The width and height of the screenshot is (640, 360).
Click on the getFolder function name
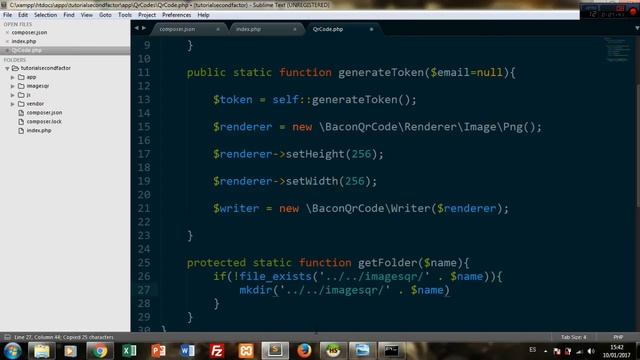(387, 263)
